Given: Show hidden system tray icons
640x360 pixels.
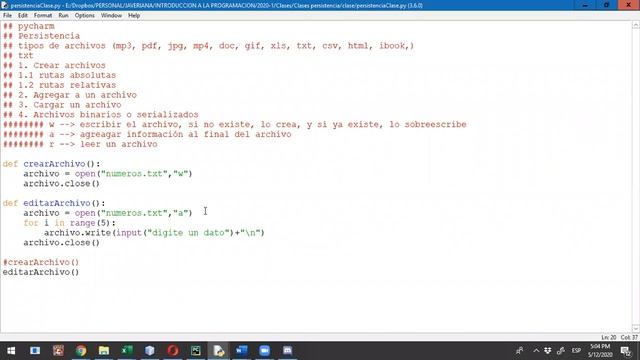Looking at the screenshot, I should coord(536,351).
